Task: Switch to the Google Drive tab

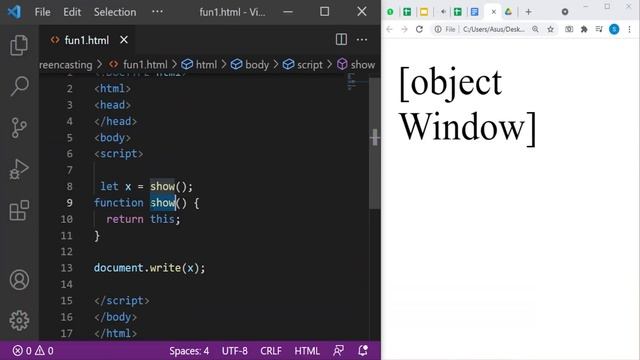Action: click(508, 12)
